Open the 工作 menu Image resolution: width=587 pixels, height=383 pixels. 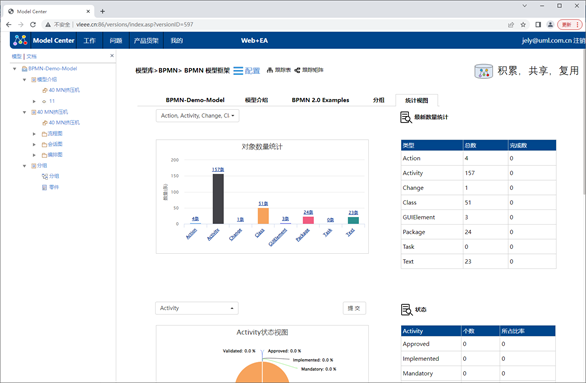(x=89, y=40)
